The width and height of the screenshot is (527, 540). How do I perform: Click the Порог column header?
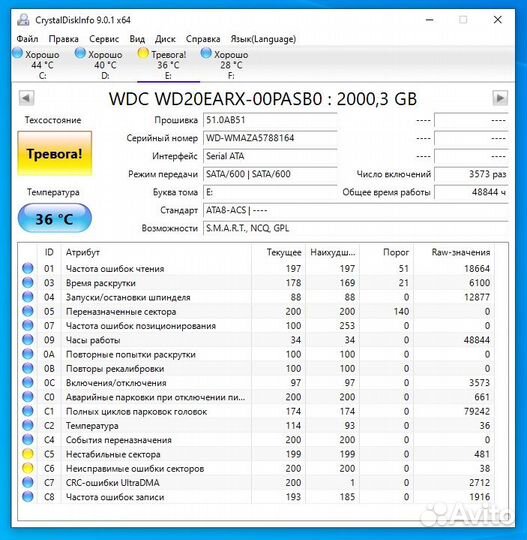[386, 252]
